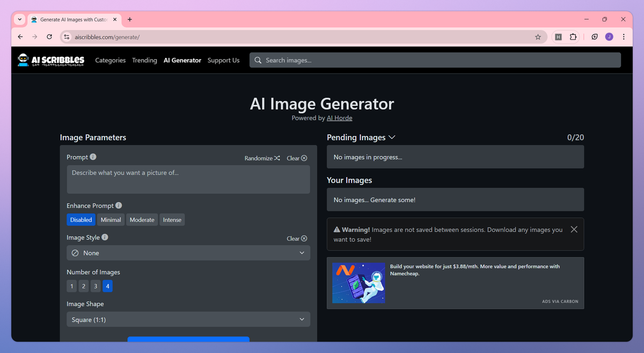Click the Image Style info icon

coord(105,237)
